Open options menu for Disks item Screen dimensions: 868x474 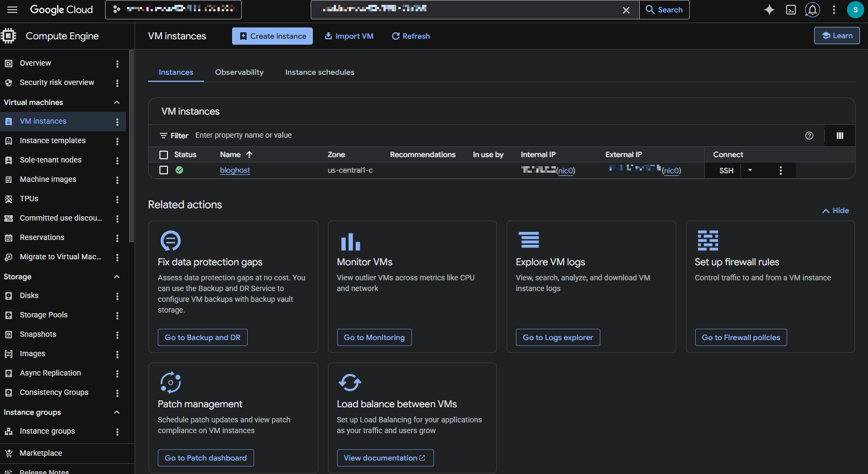117,296
